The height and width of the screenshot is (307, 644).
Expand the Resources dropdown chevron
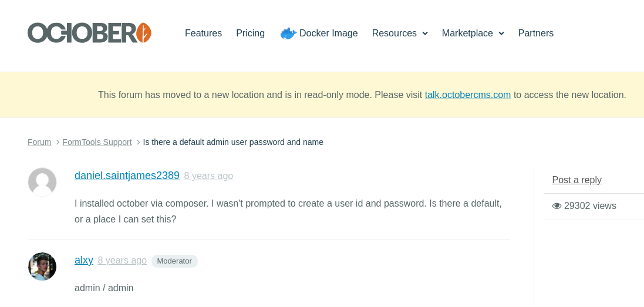coord(425,33)
